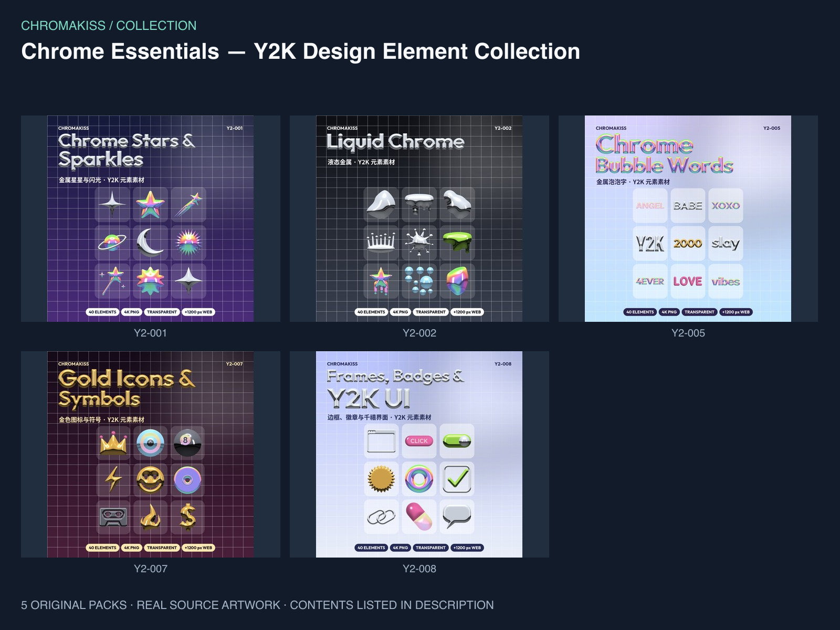Click the gold smiley face icon
The width and height of the screenshot is (840, 630).
(x=151, y=480)
